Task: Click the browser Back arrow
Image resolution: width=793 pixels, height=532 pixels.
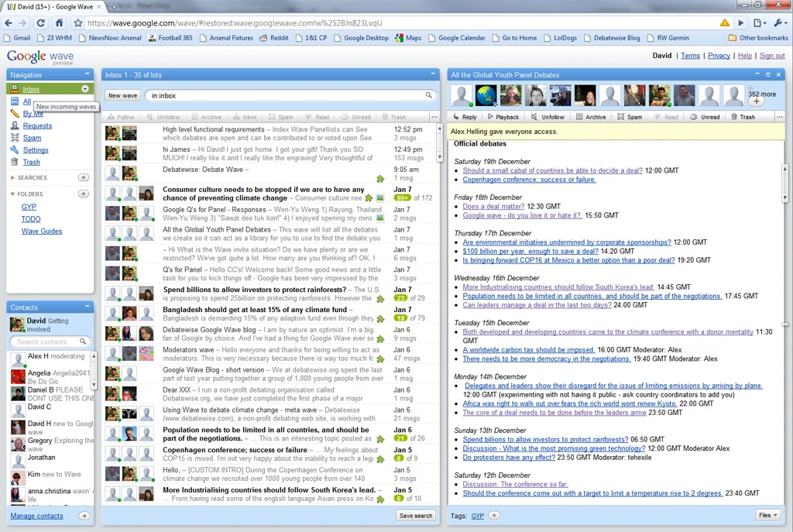Action: click(x=9, y=22)
